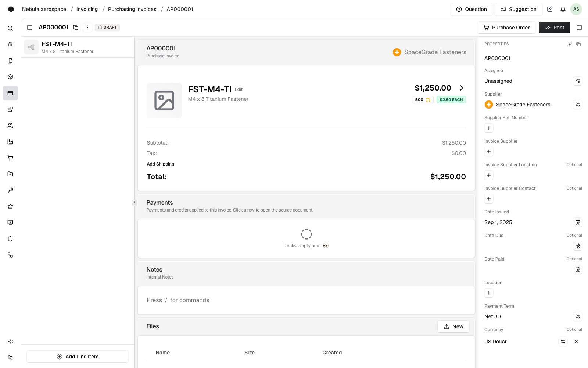
Task: Edit the FST-M4-TI line item
Action: tap(239, 89)
